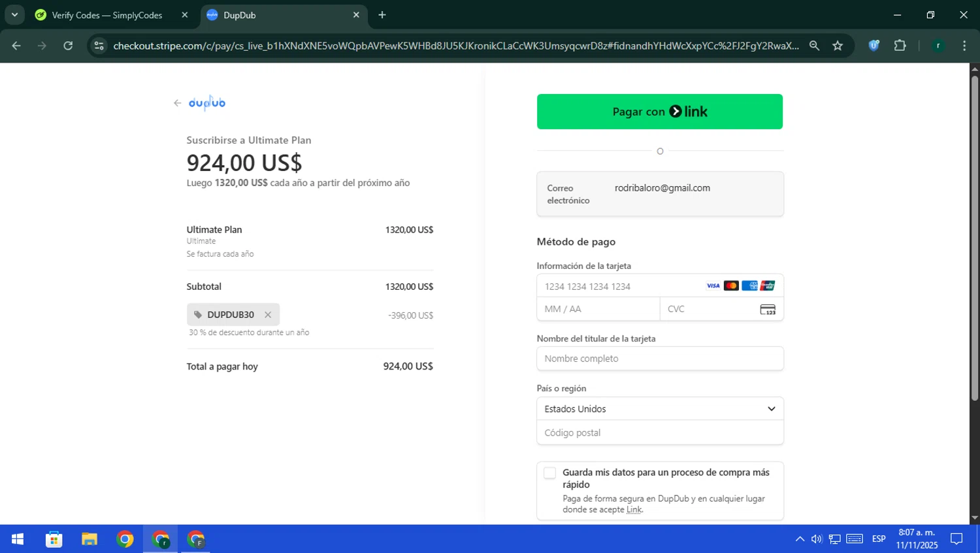Open the Extensions puzzle menu
980x553 pixels.
[x=900, y=46]
